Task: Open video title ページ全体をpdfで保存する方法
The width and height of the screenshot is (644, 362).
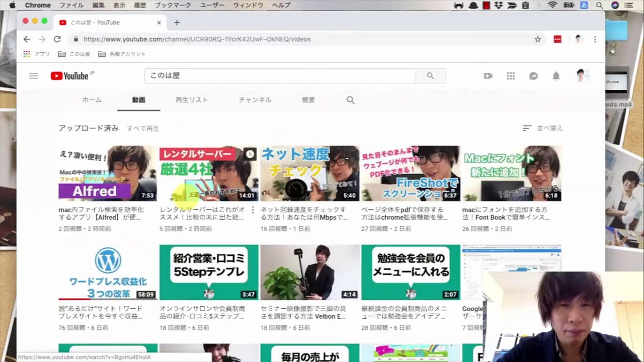Action: click(x=405, y=214)
